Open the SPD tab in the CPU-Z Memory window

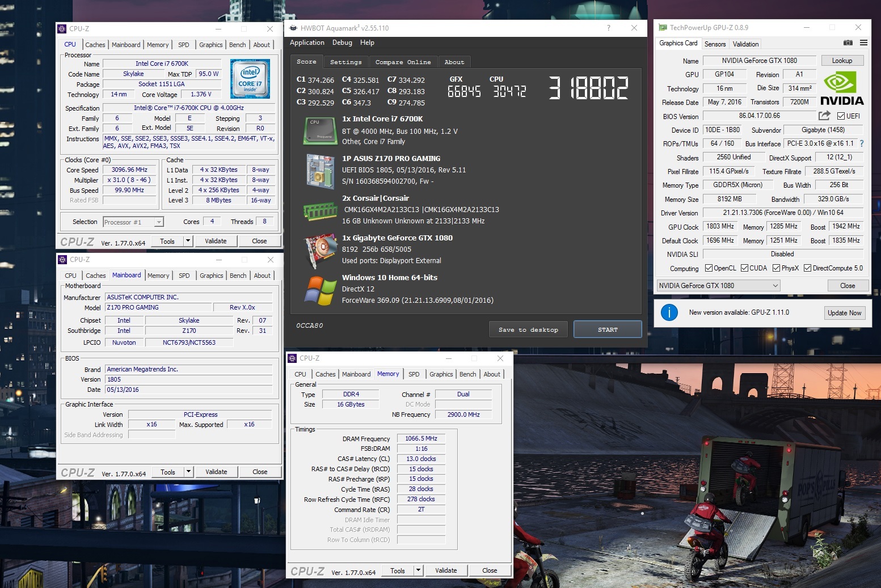[414, 374]
